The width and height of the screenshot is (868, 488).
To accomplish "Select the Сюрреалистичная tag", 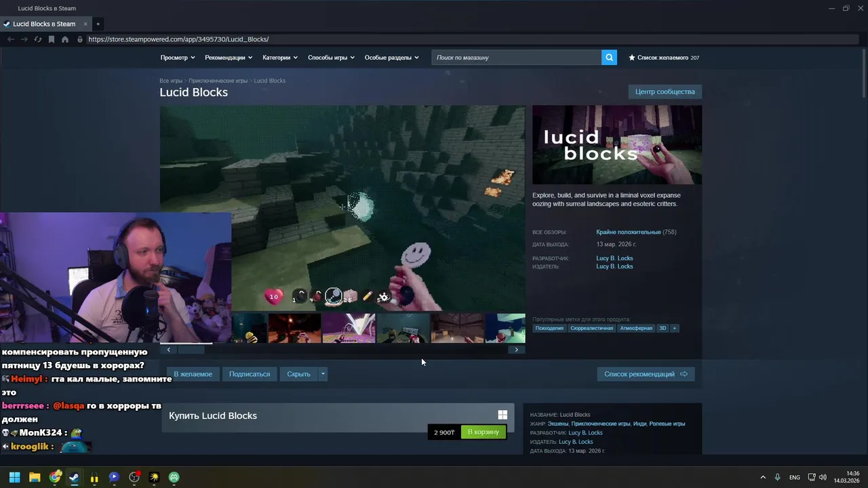I will coord(591,328).
